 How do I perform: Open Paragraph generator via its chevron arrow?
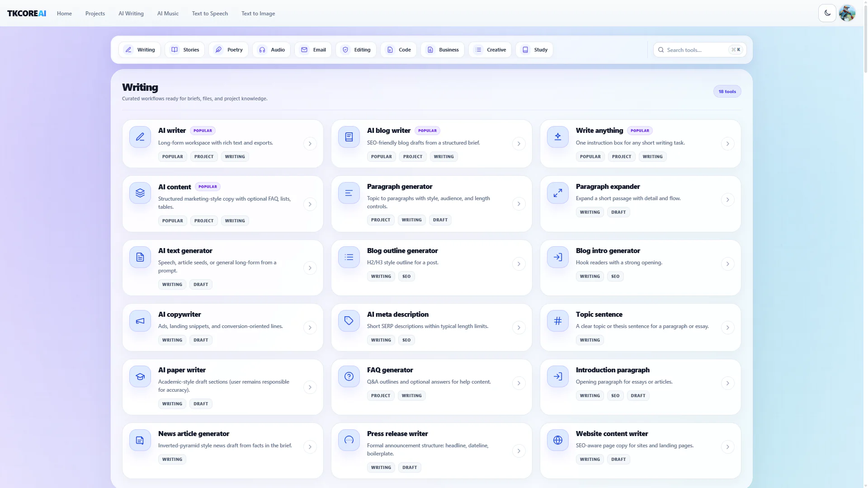click(519, 204)
